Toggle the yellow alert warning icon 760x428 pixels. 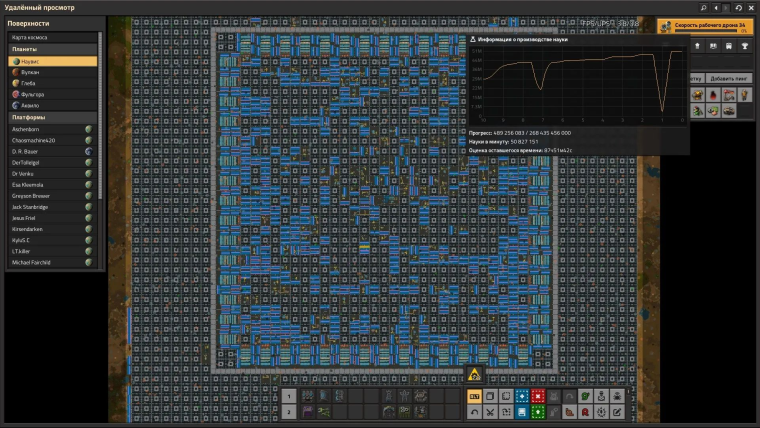click(x=474, y=374)
